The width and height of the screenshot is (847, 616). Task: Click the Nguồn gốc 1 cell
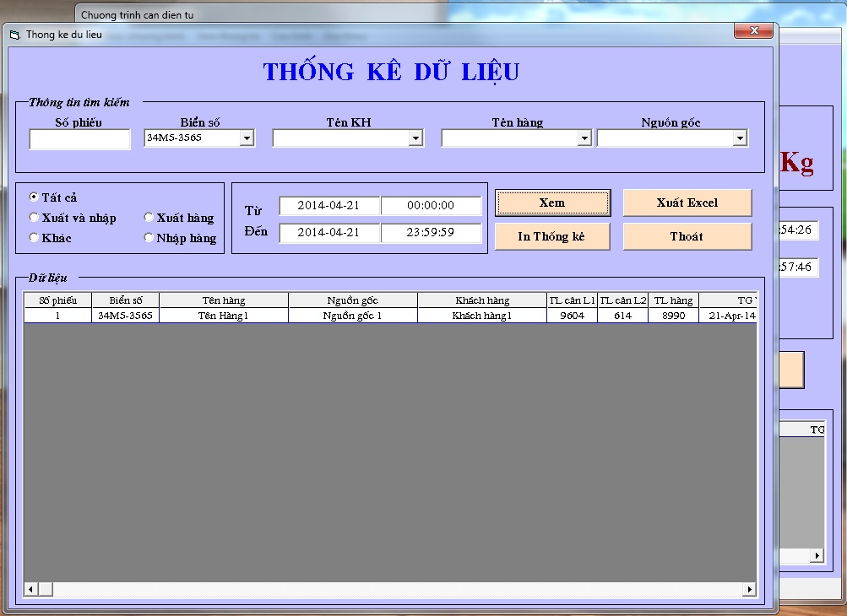[x=353, y=316]
